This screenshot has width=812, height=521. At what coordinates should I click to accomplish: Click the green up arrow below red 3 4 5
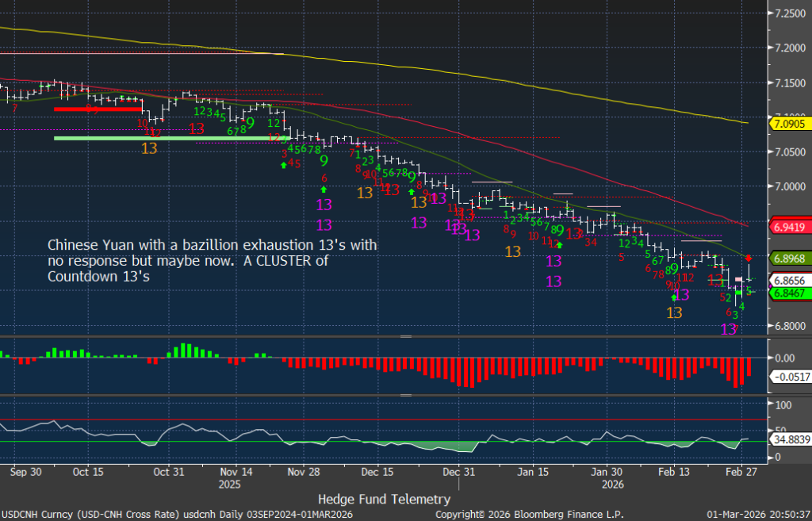[284, 164]
